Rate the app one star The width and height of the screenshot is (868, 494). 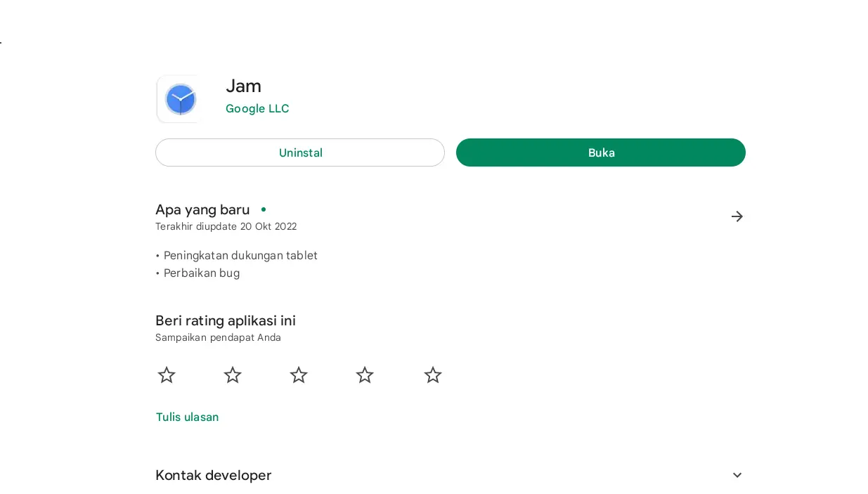[x=167, y=375]
